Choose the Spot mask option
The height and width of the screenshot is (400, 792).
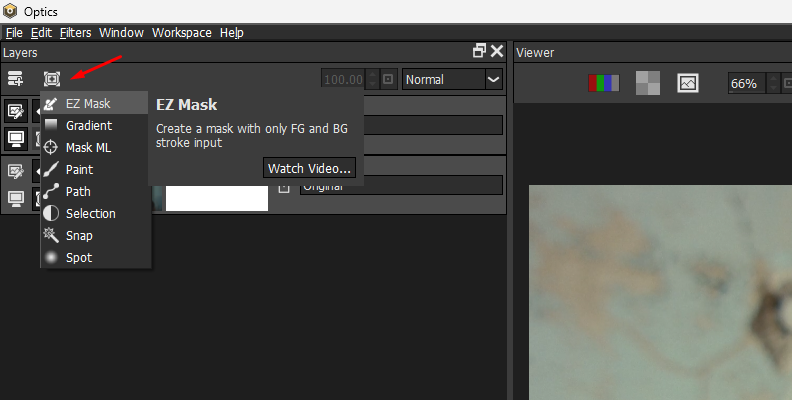point(94,258)
